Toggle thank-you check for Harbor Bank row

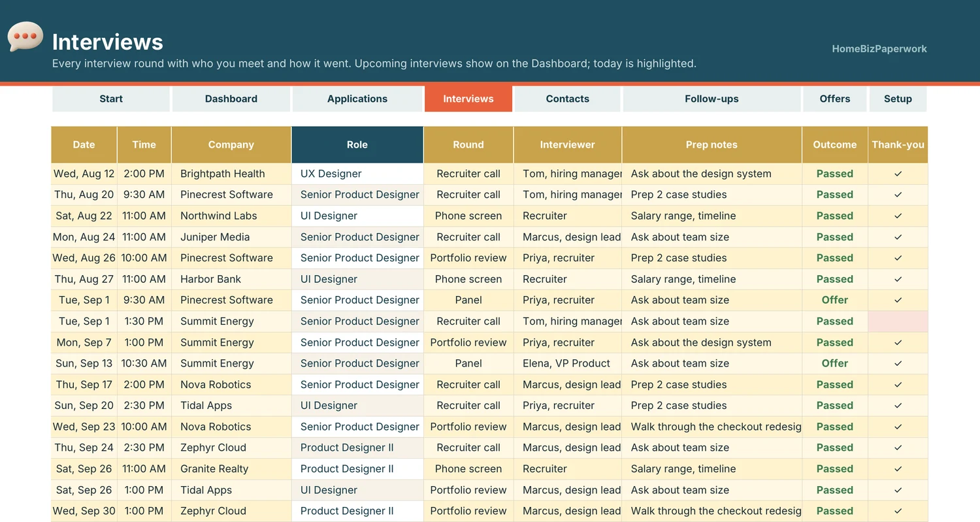click(x=898, y=279)
